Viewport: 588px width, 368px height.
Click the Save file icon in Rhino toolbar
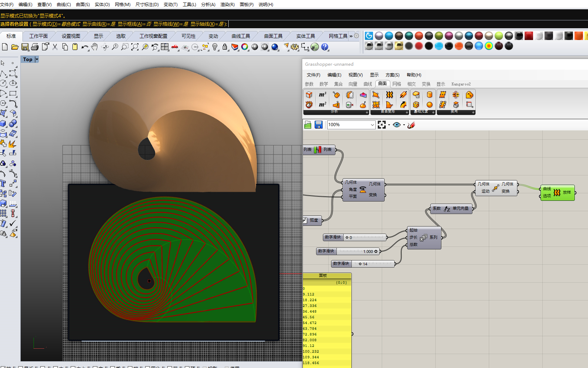[25, 47]
